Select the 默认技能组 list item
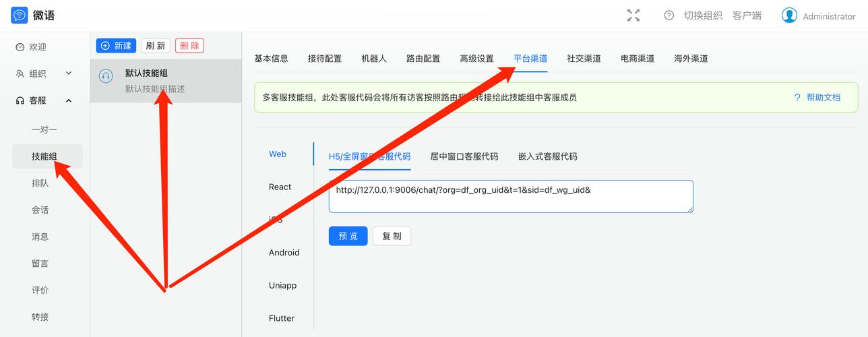Image resolution: width=868 pixels, height=337 pixels. [x=166, y=81]
